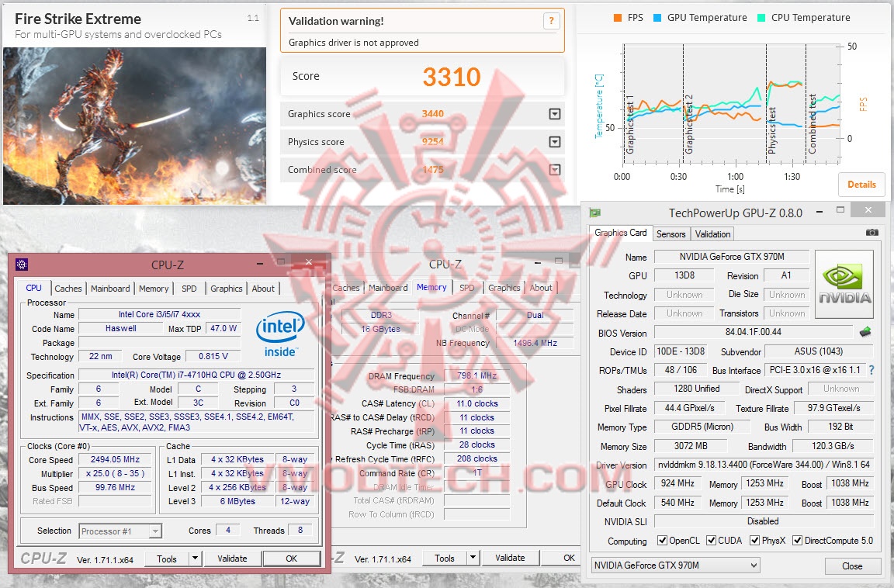Click the 3DMark Details button

861,184
